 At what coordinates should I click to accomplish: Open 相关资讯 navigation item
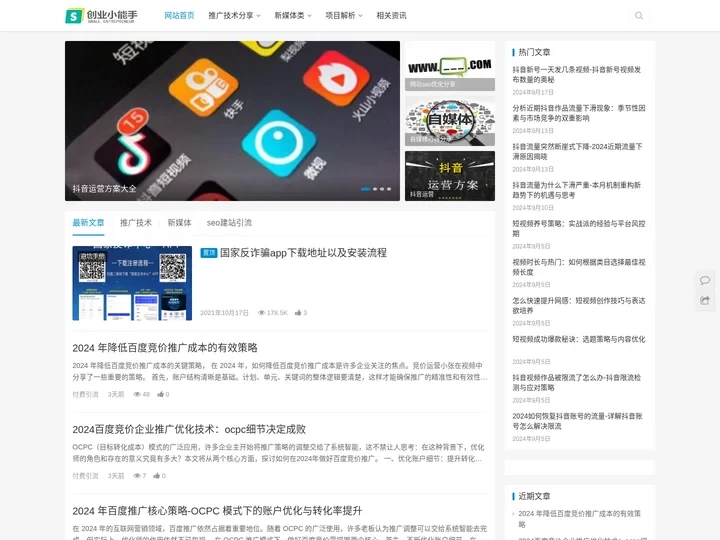tap(391, 16)
